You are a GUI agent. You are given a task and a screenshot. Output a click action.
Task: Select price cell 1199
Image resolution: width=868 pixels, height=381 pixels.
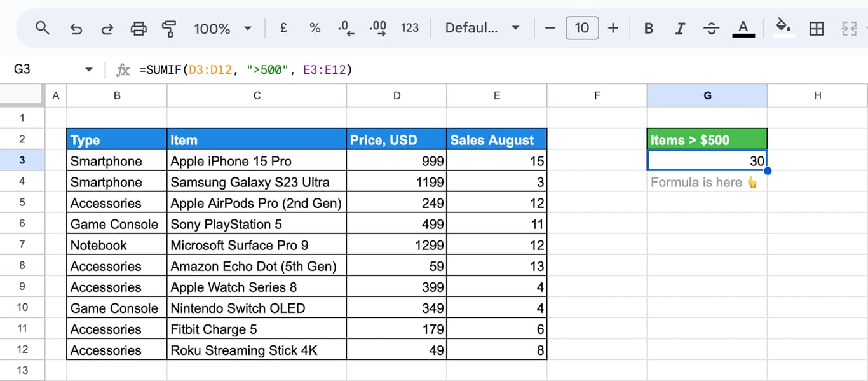pos(397,182)
